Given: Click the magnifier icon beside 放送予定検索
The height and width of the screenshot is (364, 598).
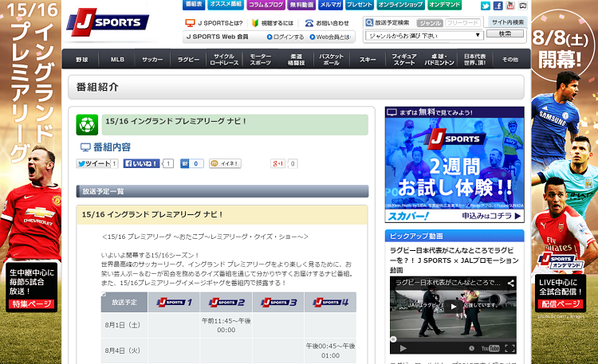Looking at the screenshot, I should click(369, 22).
